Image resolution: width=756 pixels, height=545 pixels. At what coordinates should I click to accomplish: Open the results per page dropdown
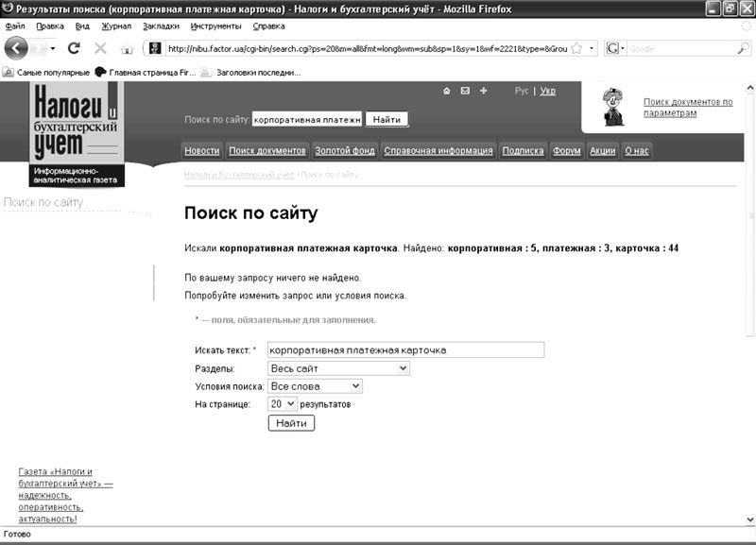tap(282, 403)
